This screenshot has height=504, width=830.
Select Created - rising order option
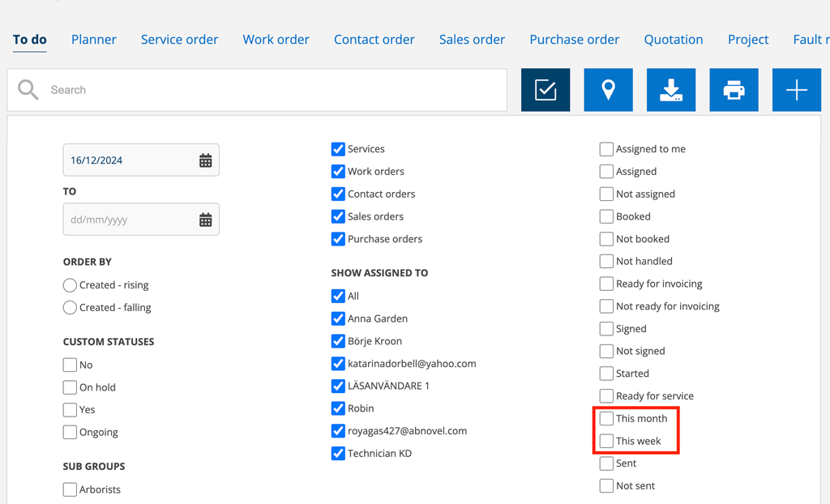tap(70, 285)
